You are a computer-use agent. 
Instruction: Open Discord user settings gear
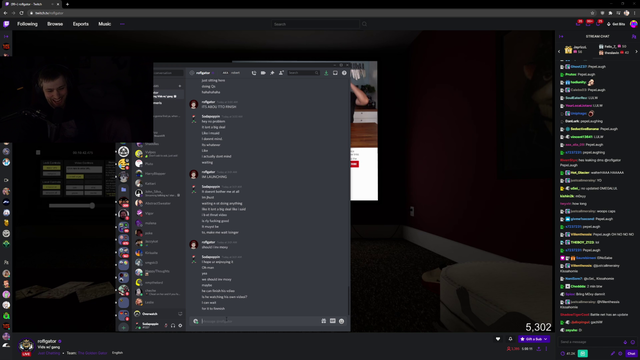(x=180, y=325)
